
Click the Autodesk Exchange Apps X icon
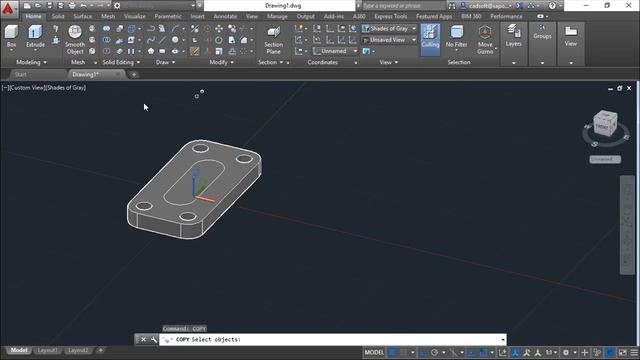tap(519, 6)
